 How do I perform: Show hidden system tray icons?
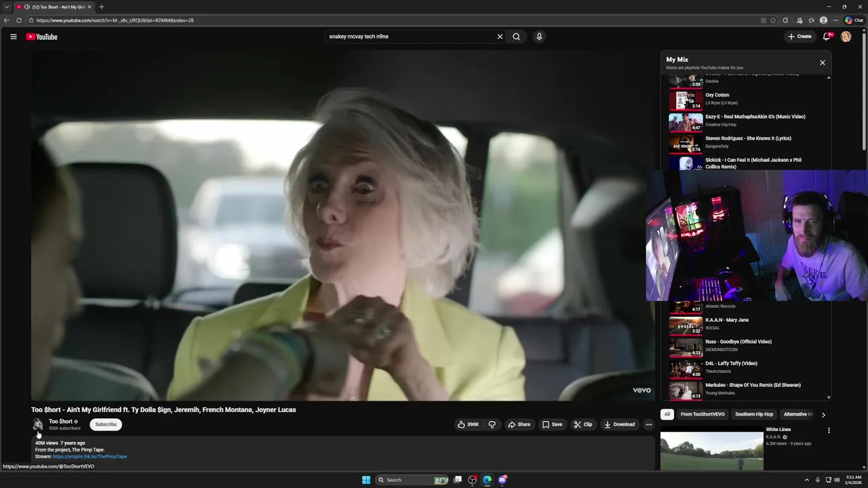click(x=806, y=480)
